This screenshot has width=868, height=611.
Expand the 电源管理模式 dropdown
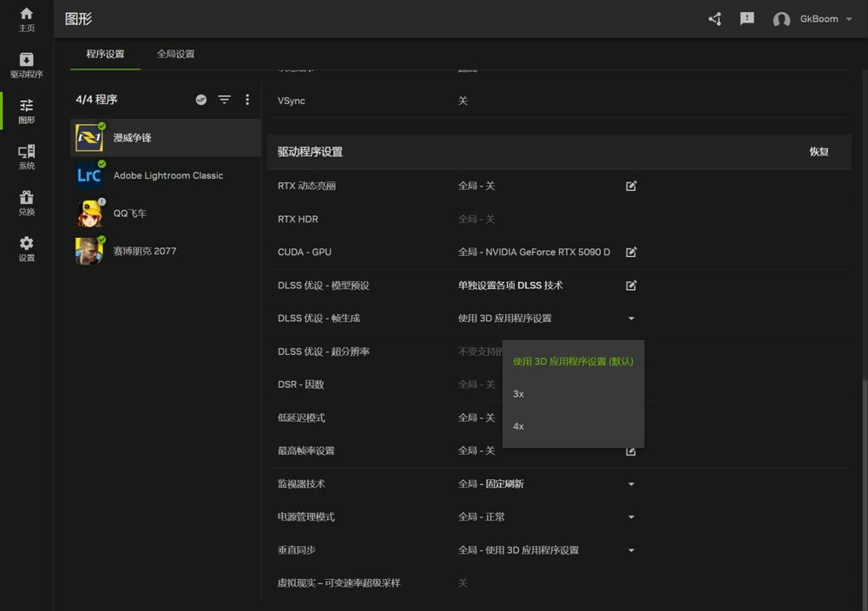coord(631,516)
